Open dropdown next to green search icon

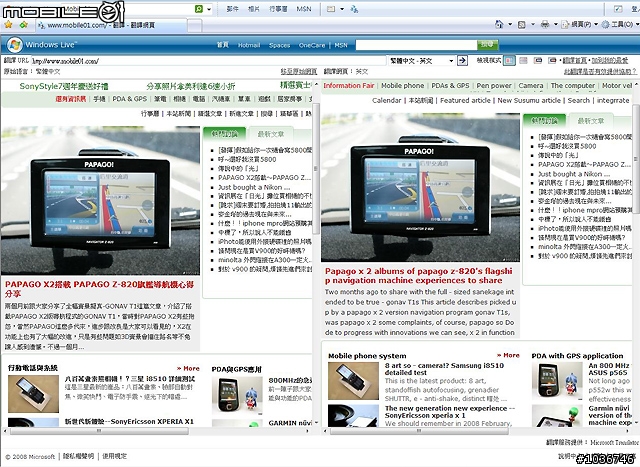point(209,9)
